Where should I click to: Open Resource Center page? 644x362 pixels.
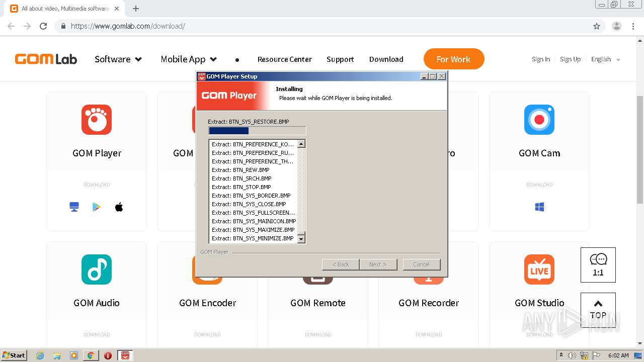click(285, 59)
